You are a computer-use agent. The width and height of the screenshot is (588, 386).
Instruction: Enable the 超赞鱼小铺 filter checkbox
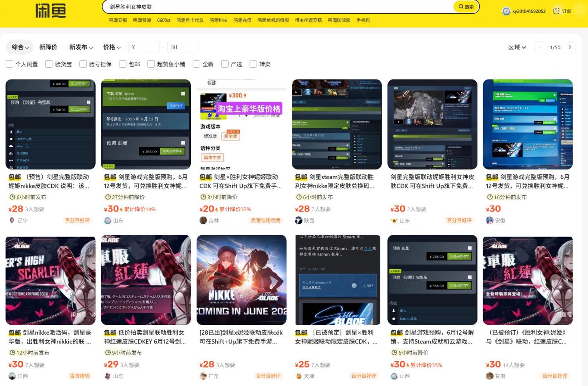click(151, 64)
